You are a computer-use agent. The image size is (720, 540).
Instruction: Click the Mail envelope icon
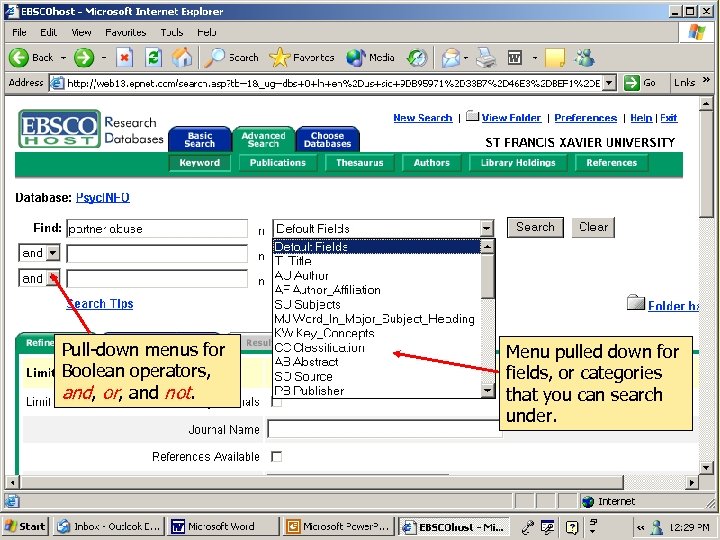[450, 58]
